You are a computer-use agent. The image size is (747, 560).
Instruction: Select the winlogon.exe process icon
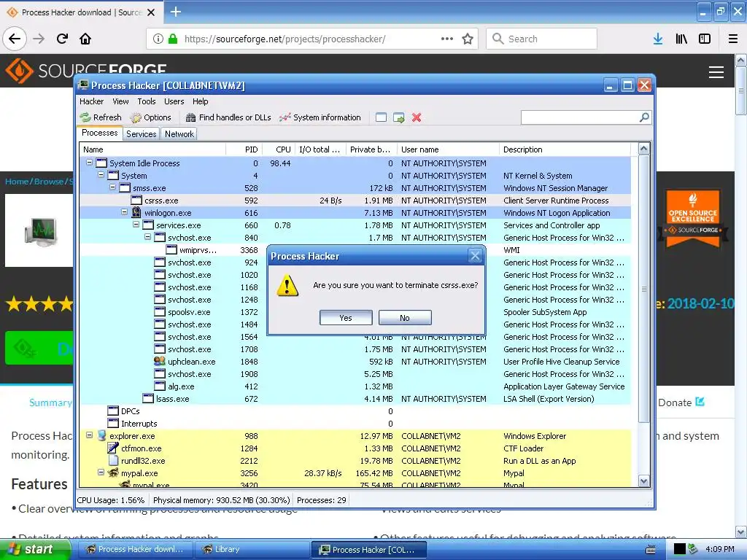coord(136,212)
